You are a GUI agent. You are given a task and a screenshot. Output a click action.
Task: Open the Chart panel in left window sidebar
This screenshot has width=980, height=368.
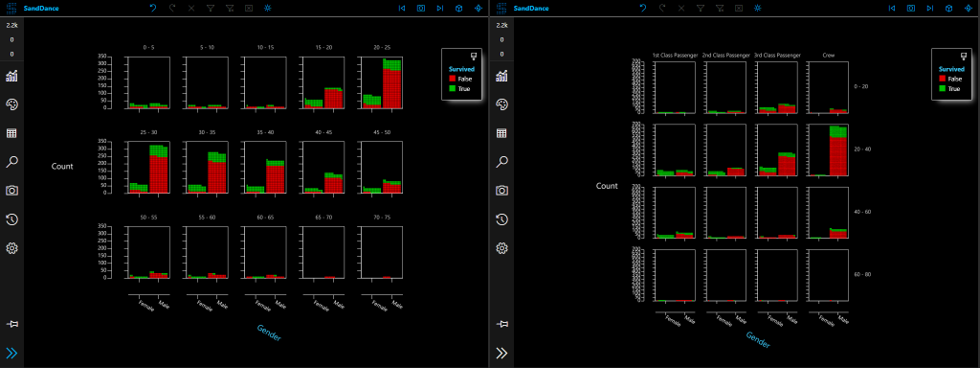pyautogui.click(x=11, y=76)
